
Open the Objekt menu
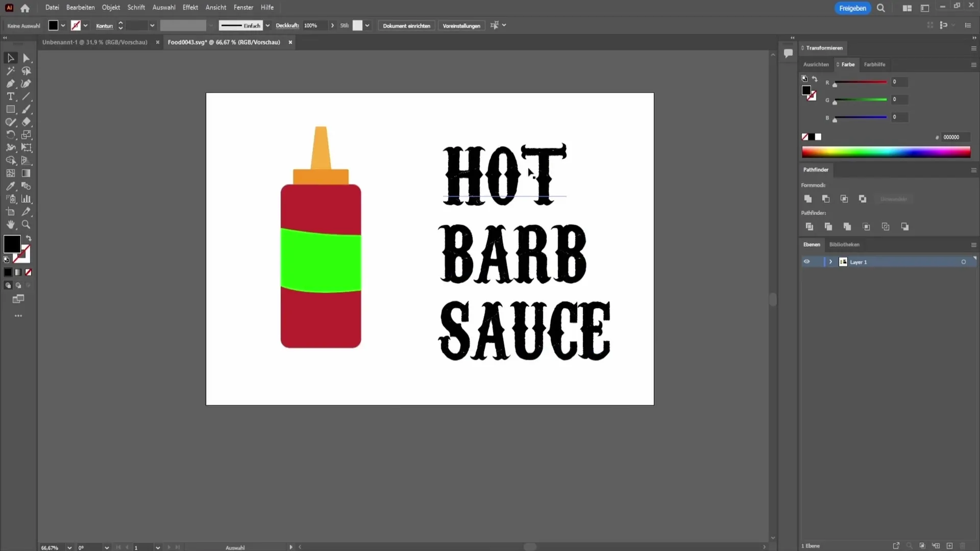111,8
